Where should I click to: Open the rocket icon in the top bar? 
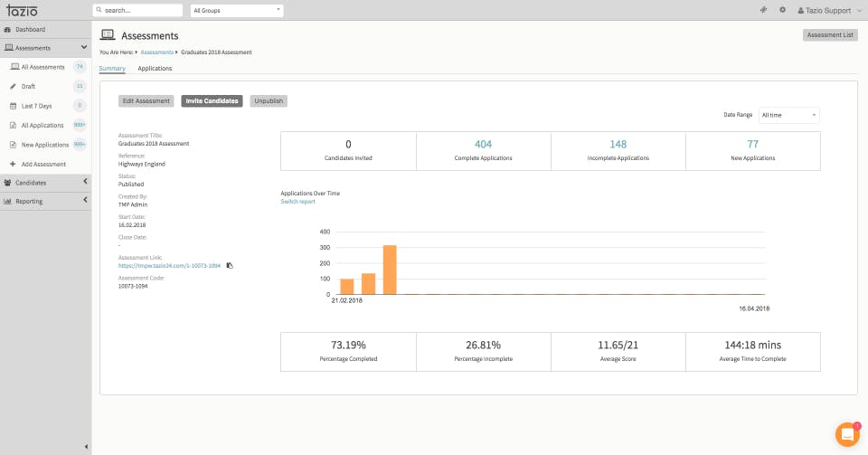click(x=763, y=10)
